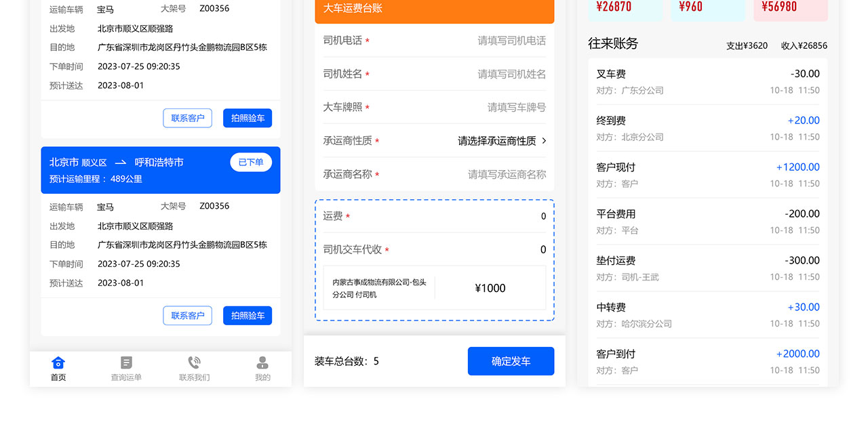Edit the 司机交车代收 amount field
The width and height of the screenshot is (868, 437).
tap(435, 249)
